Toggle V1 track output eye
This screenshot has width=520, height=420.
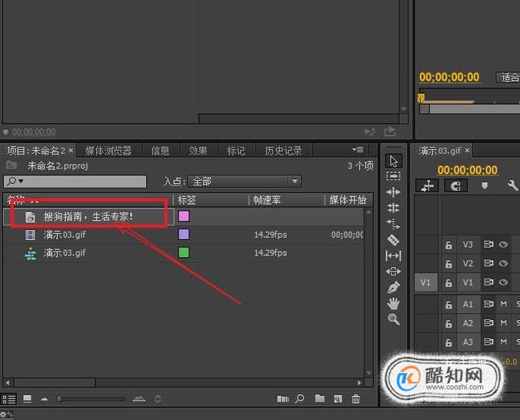tap(503, 282)
